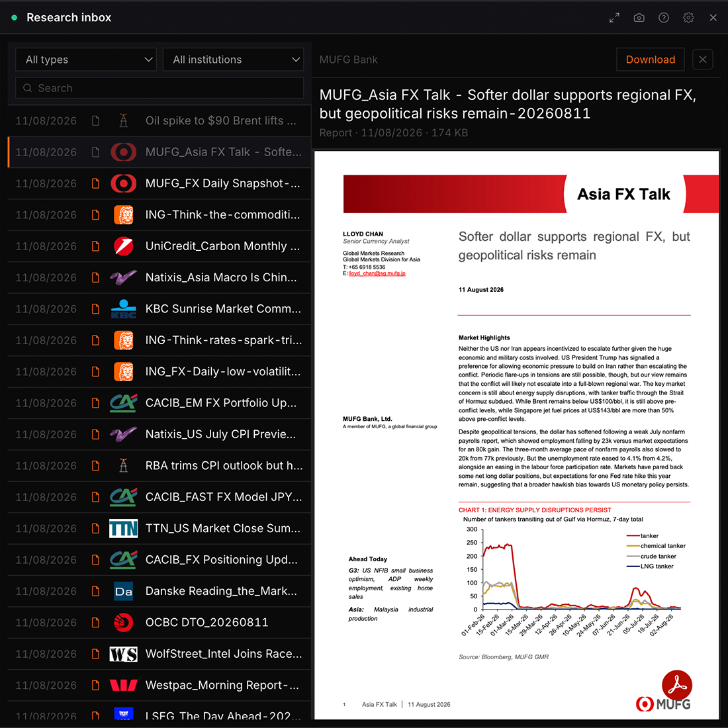Close the MUFG report preview pane
Viewport: 728px width, 728px height.
point(702,60)
